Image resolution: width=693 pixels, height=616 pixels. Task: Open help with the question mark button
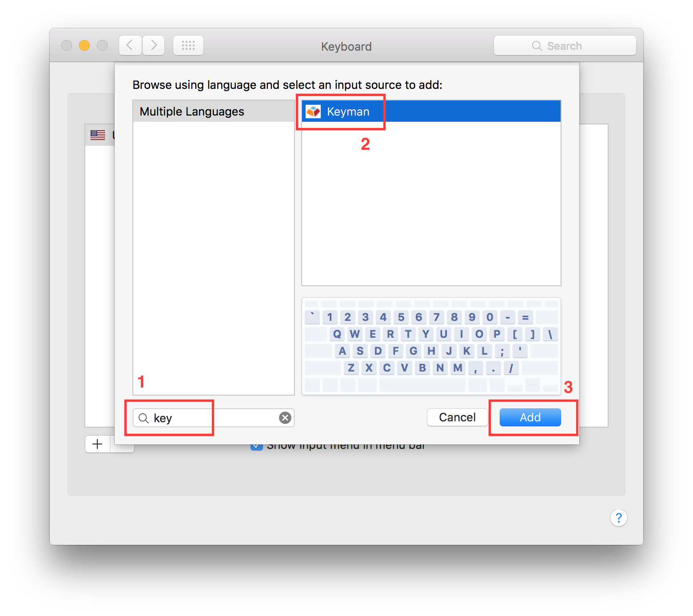(618, 518)
